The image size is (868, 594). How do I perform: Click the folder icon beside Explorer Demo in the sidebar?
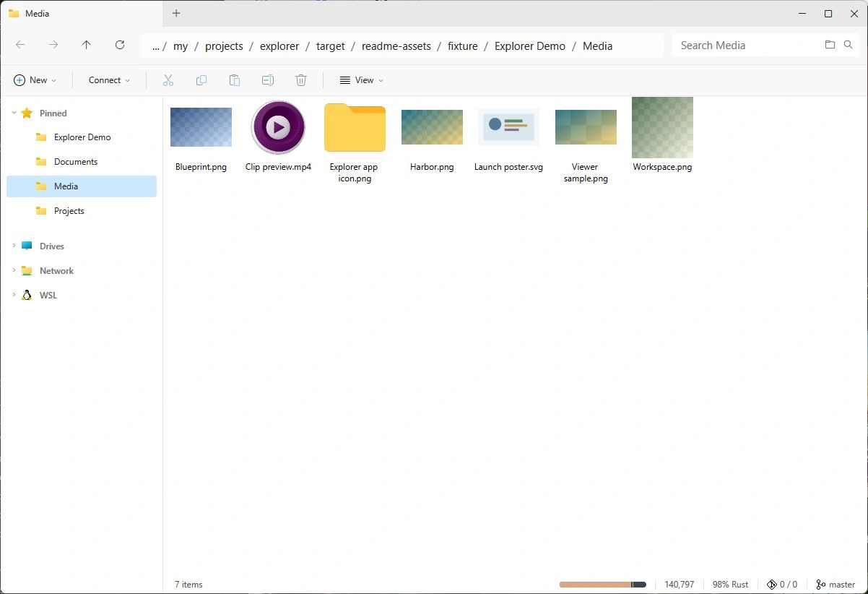click(x=41, y=137)
